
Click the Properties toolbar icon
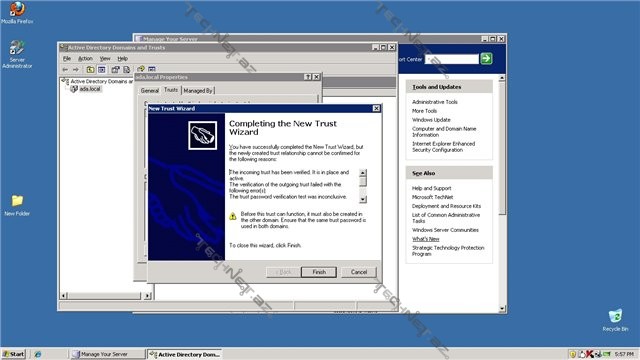(x=116, y=69)
